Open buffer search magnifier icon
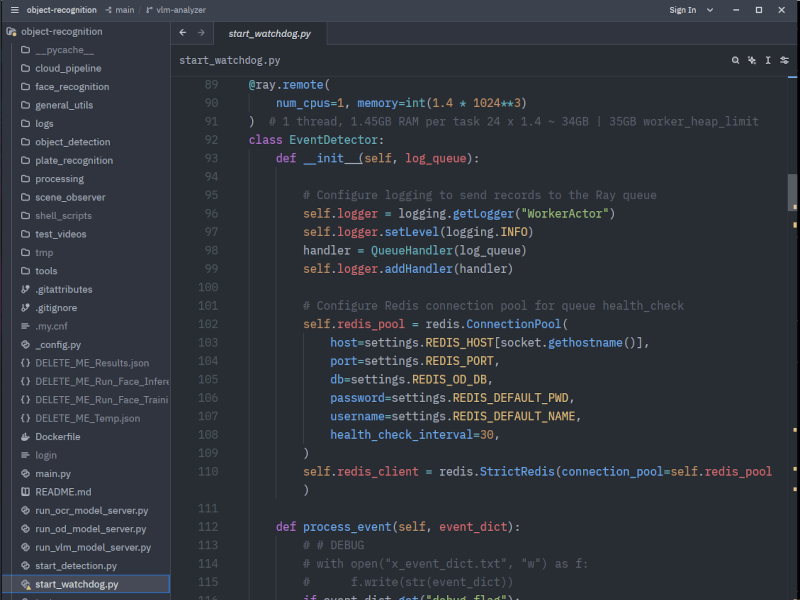The width and height of the screenshot is (800, 600). click(735, 60)
